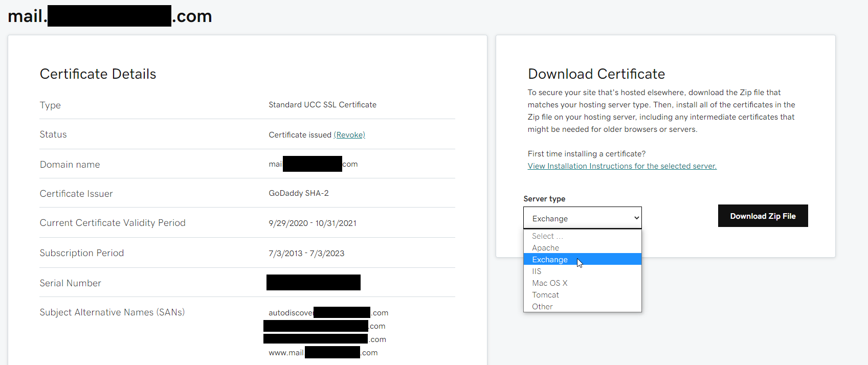Select Mac OS X option
Viewport: 868px width, 365px height.
(x=582, y=283)
